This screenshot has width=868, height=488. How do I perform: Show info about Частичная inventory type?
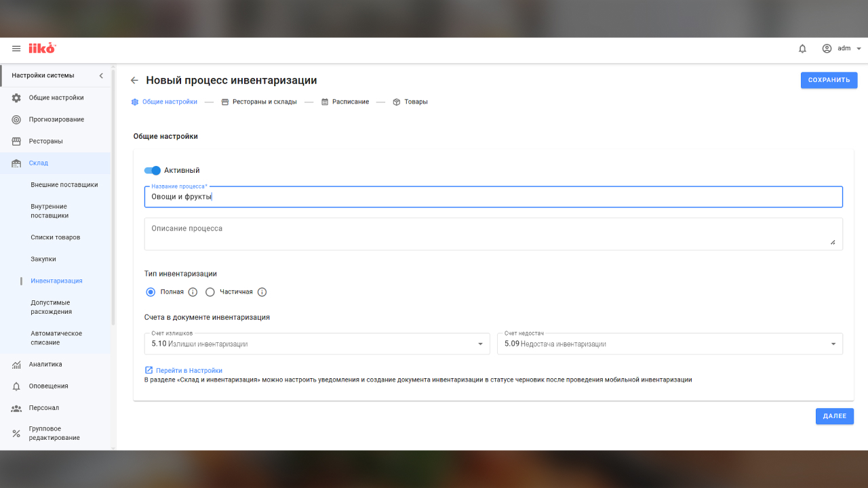(262, 292)
